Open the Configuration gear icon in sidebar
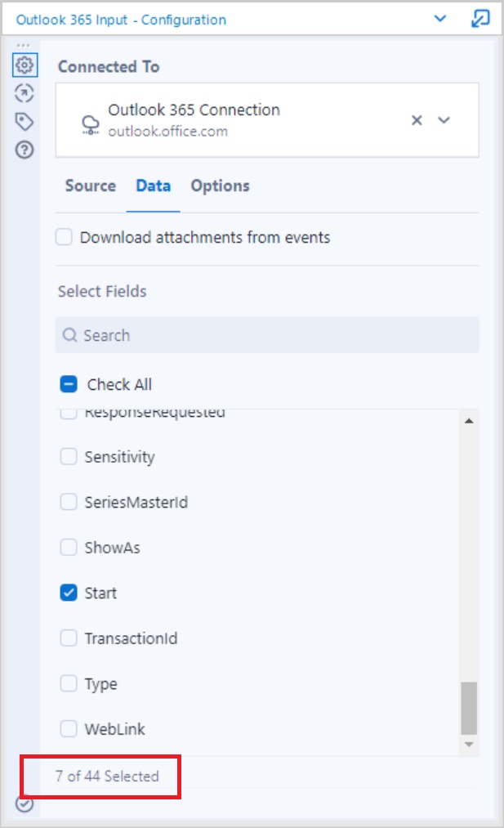The image size is (504, 828). (25, 65)
